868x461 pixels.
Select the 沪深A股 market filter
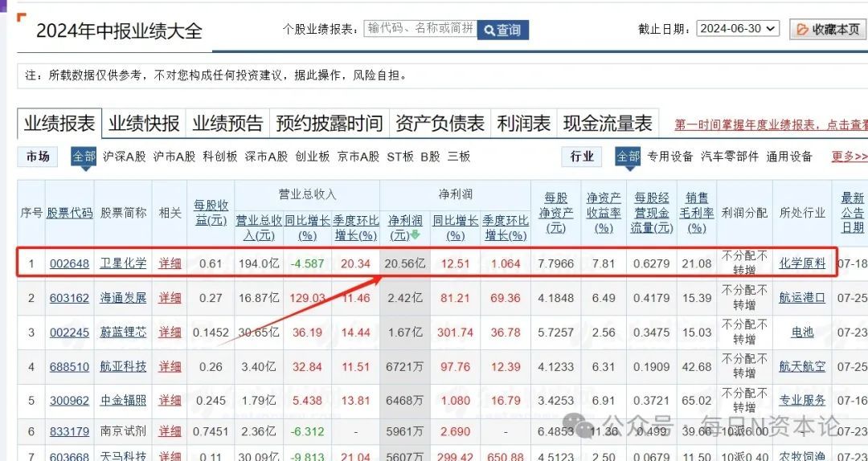(x=124, y=157)
